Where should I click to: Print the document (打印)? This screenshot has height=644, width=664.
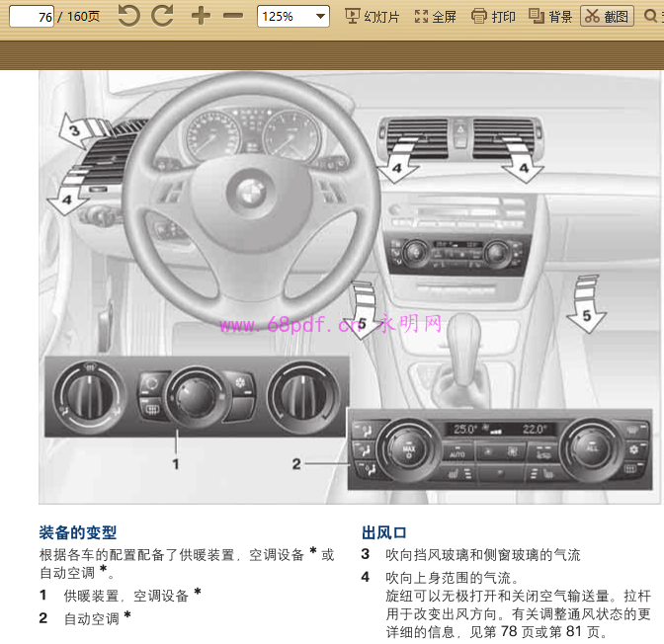pos(493,17)
